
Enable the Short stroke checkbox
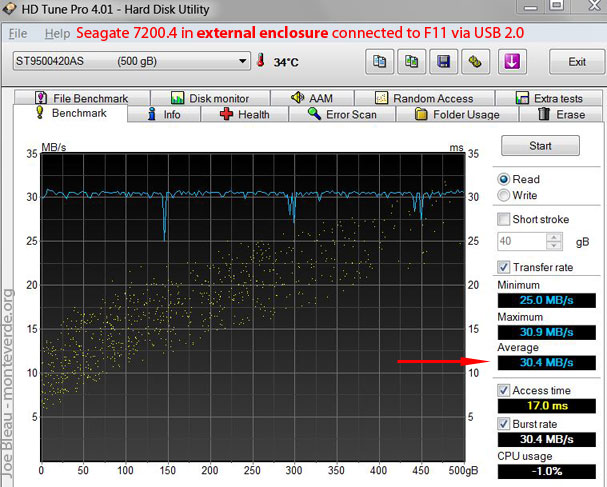click(504, 219)
